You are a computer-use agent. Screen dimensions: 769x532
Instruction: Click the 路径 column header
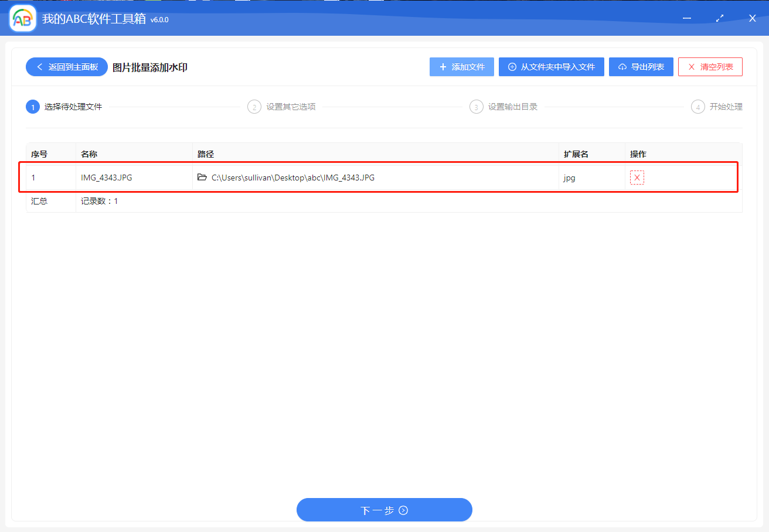pyautogui.click(x=206, y=154)
